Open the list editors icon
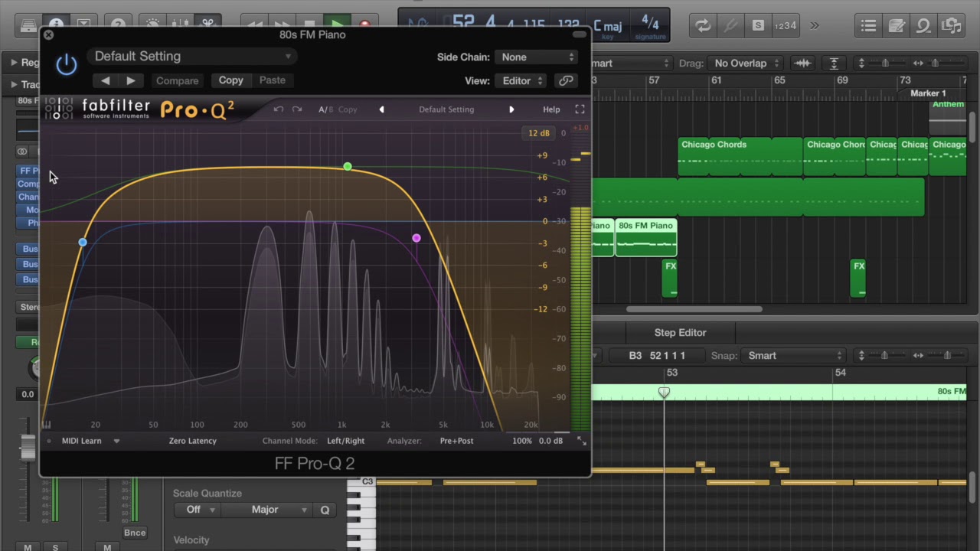Viewport: 980px width, 551px height. pyautogui.click(x=868, y=25)
